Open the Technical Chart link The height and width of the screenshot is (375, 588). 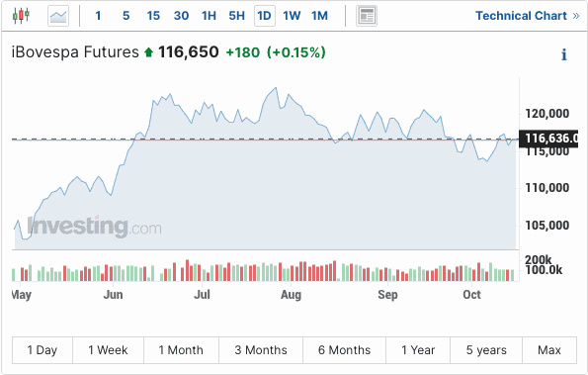pos(528,16)
